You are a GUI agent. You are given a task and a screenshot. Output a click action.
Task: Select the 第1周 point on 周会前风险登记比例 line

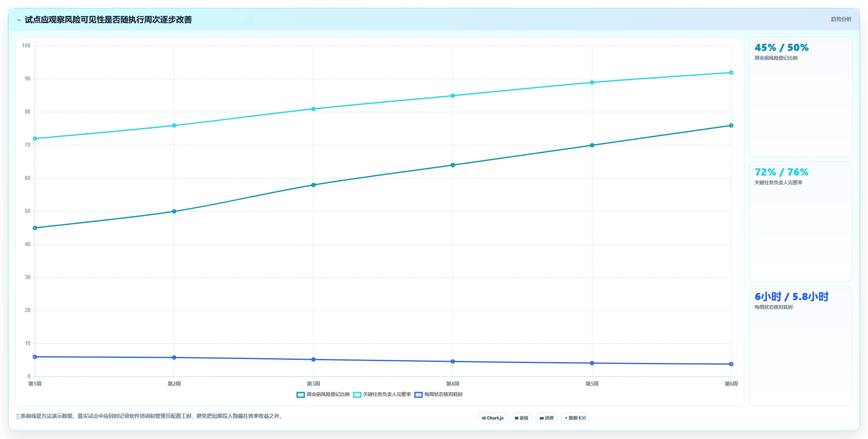coord(35,228)
